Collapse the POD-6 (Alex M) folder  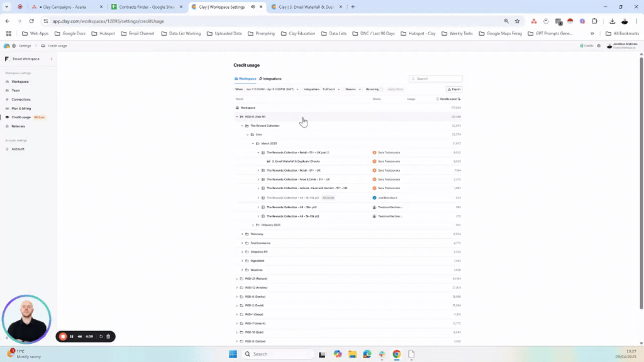[x=237, y=117]
